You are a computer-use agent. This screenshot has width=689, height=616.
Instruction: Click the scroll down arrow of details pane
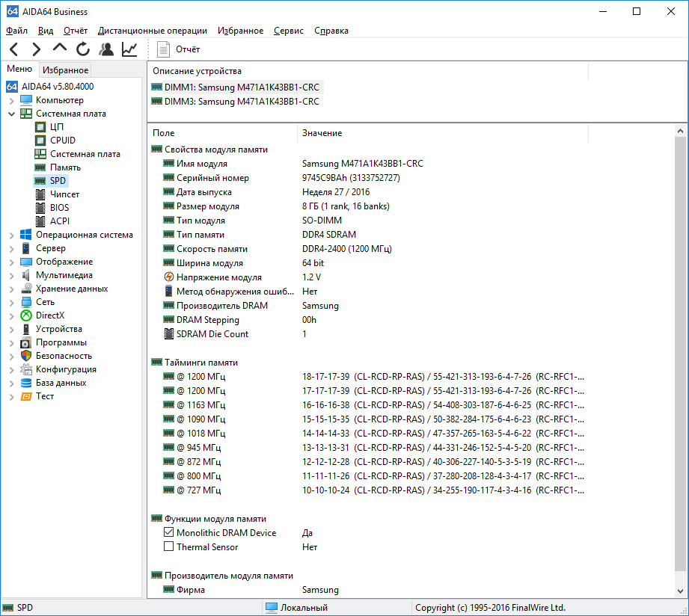tap(680, 591)
